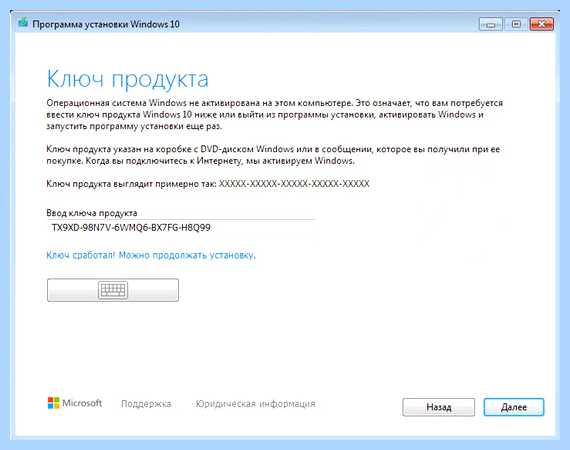Image resolution: width=570 pixels, height=450 pixels.
Task: Click in the product key input field
Action: pyautogui.click(x=181, y=228)
